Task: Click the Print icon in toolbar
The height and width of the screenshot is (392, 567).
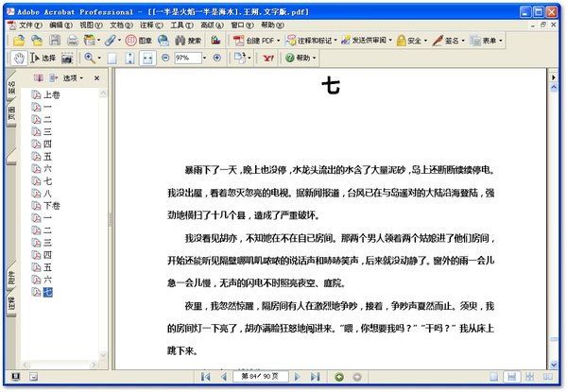Action: point(73,40)
